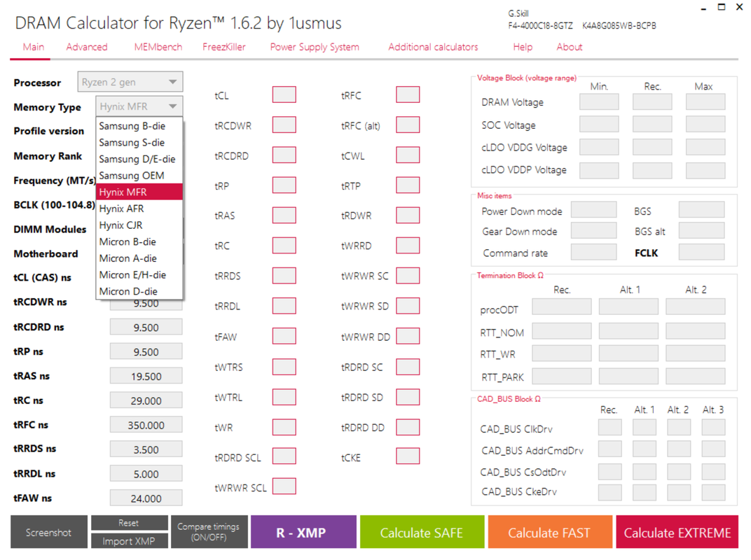Choose Micron A-die option

[x=139, y=258]
